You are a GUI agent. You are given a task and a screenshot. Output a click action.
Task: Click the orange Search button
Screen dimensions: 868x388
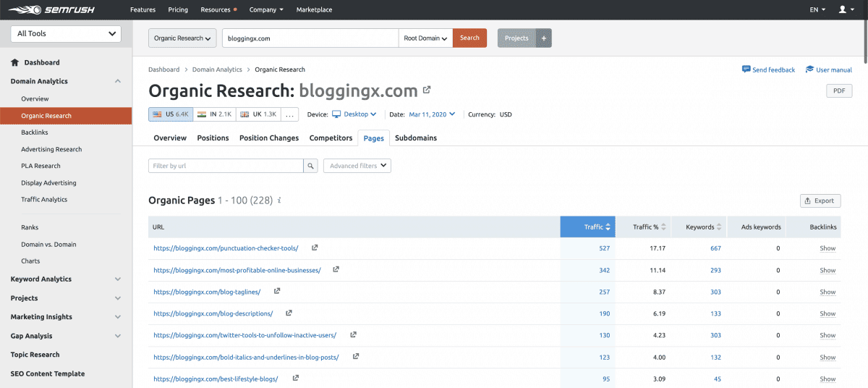click(469, 38)
